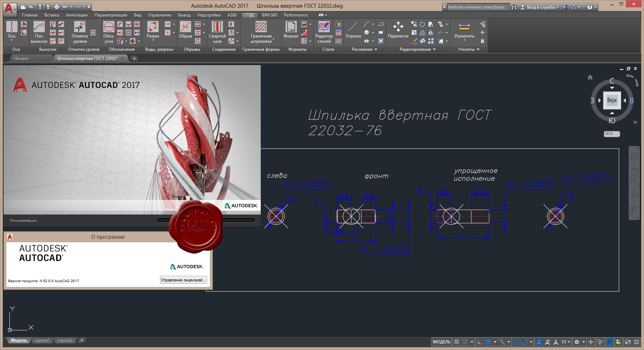
Task: Toggle annotation visibility icon in status bar
Action: (x=539, y=342)
